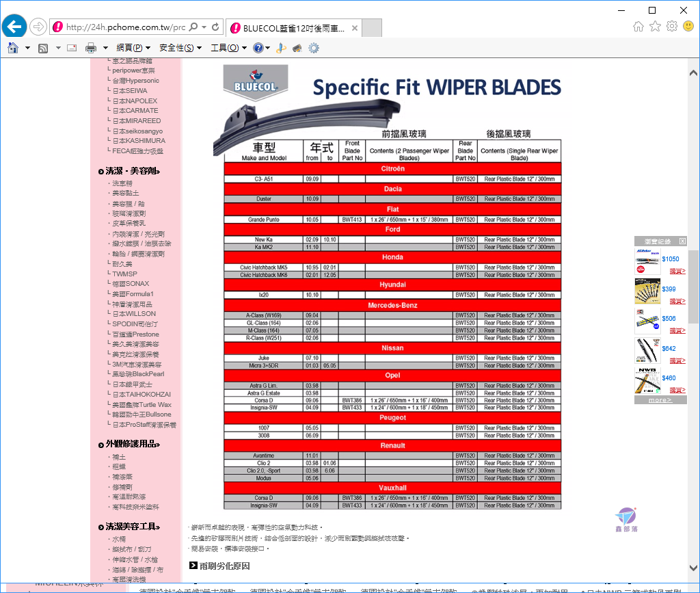Open the 外觀修護用品 category heading

(x=133, y=444)
